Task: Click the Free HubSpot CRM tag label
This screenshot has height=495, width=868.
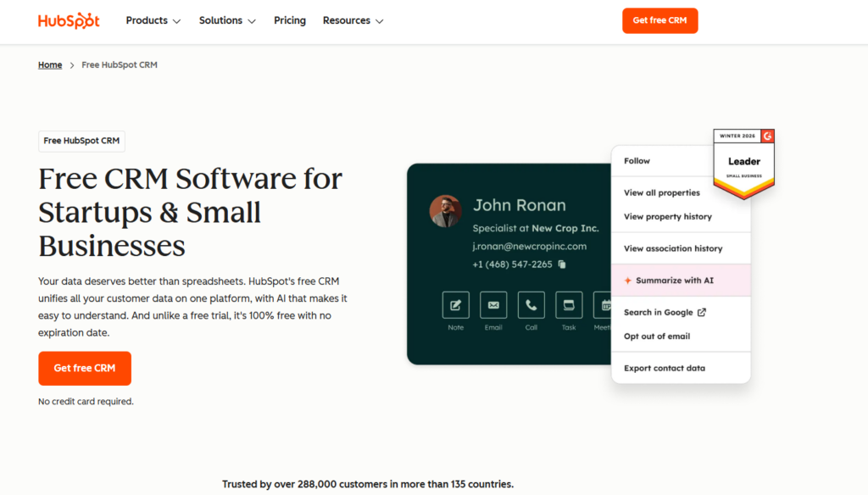Action: click(81, 141)
